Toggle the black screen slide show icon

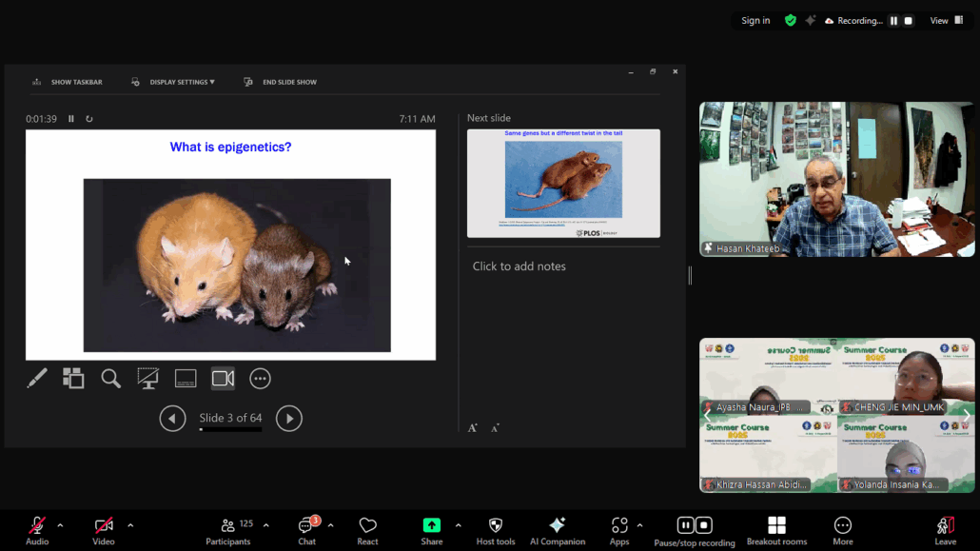click(148, 379)
